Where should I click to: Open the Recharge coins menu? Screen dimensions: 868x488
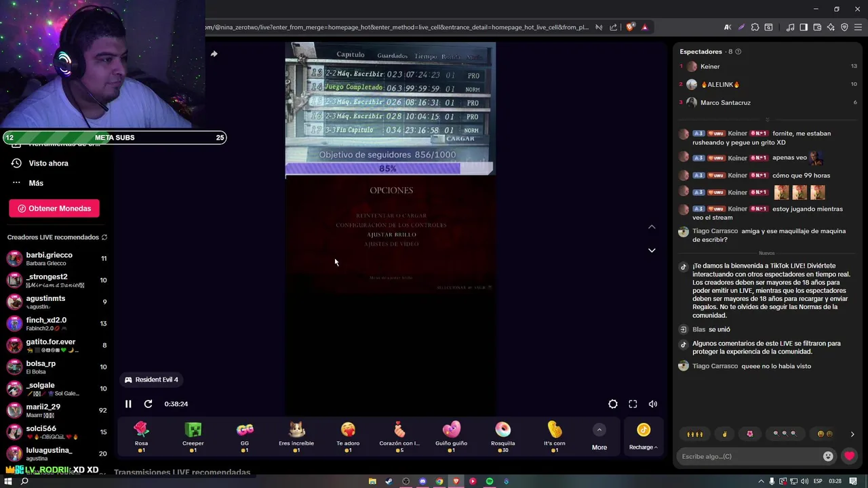pyautogui.click(x=643, y=437)
